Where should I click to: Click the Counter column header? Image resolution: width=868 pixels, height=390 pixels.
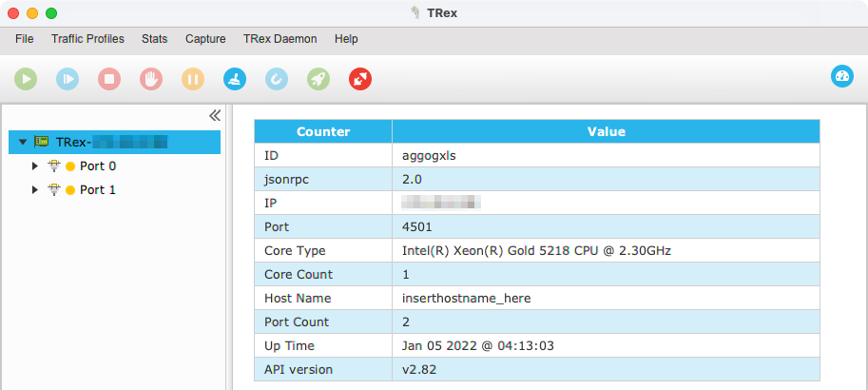coord(323,131)
